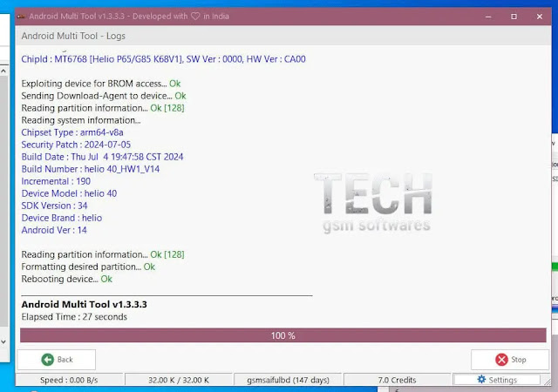The image size is (558, 392).
Task: Click the 100 % progress bar
Action: pos(283,335)
